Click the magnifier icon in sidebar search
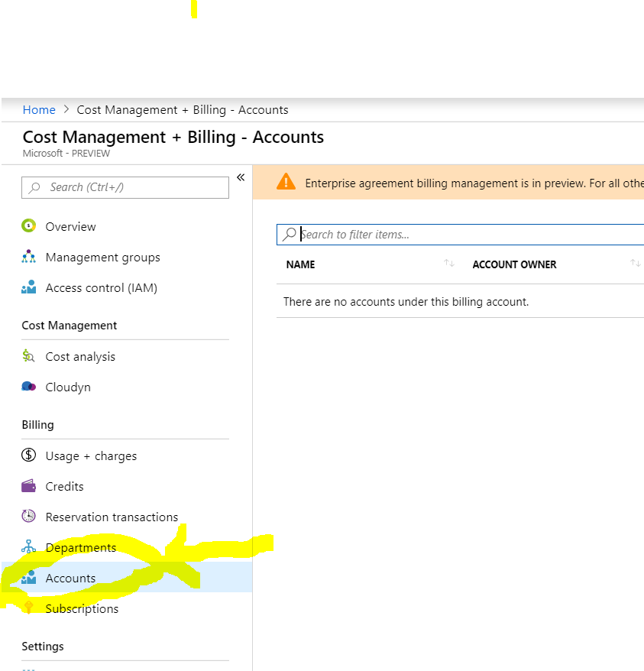 (x=34, y=187)
